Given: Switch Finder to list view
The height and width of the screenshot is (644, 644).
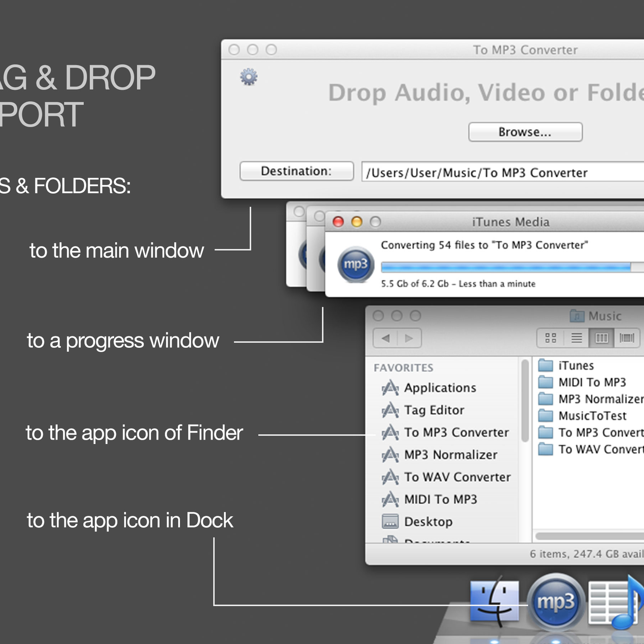Looking at the screenshot, I should (576, 338).
